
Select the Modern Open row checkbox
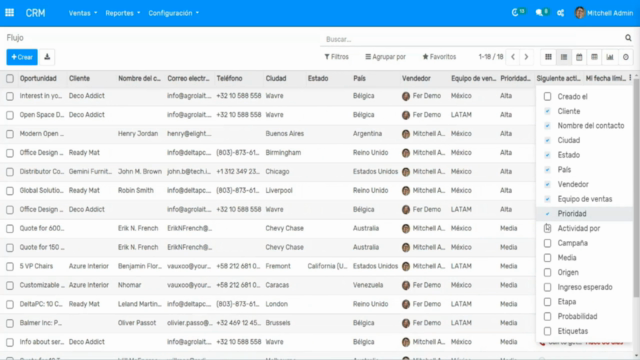(10, 134)
